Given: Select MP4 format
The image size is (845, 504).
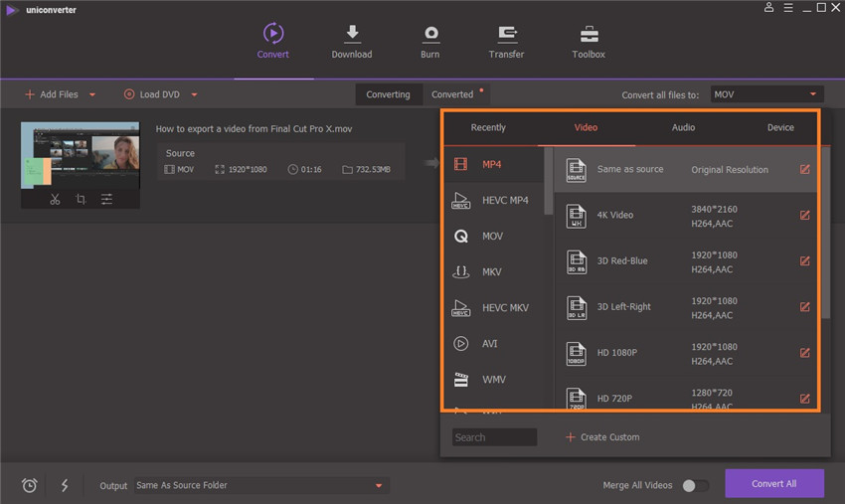Looking at the screenshot, I should [493, 164].
